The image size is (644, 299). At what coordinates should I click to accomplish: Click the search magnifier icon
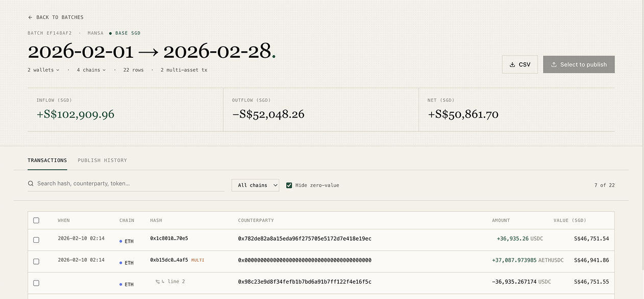[x=31, y=183]
